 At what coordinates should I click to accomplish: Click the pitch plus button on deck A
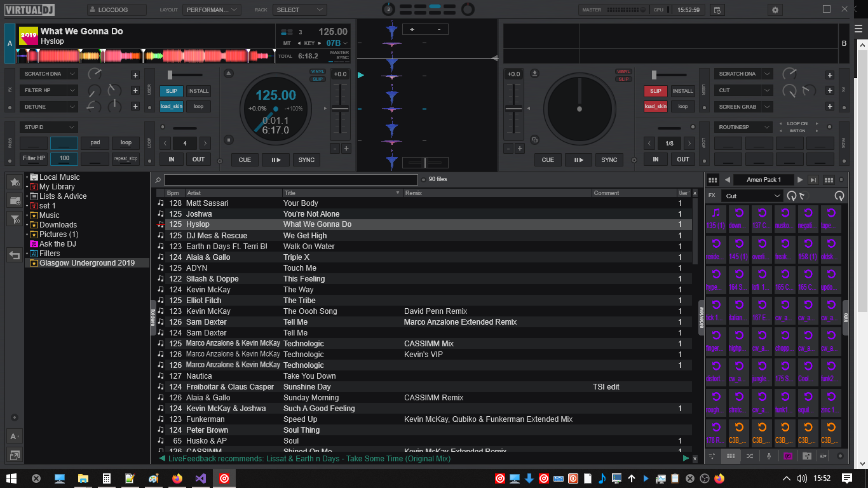pyautogui.click(x=346, y=149)
